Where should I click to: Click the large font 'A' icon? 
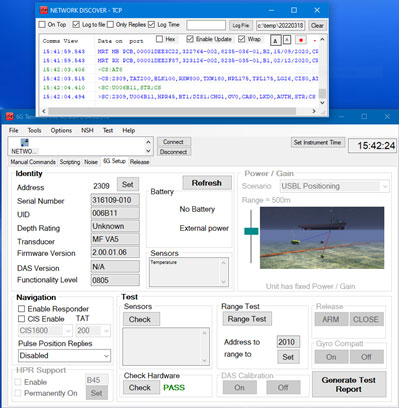275,40
